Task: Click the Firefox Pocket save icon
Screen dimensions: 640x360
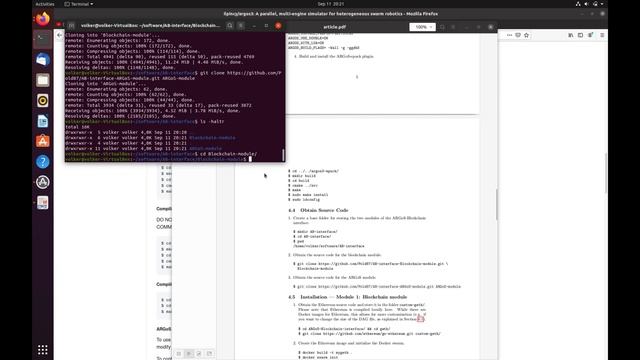Action: tap(518, 36)
